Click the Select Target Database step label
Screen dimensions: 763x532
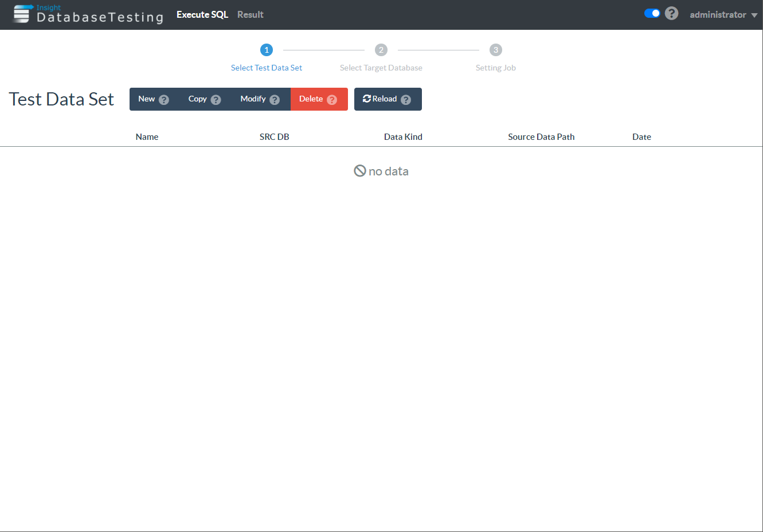tap(381, 68)
